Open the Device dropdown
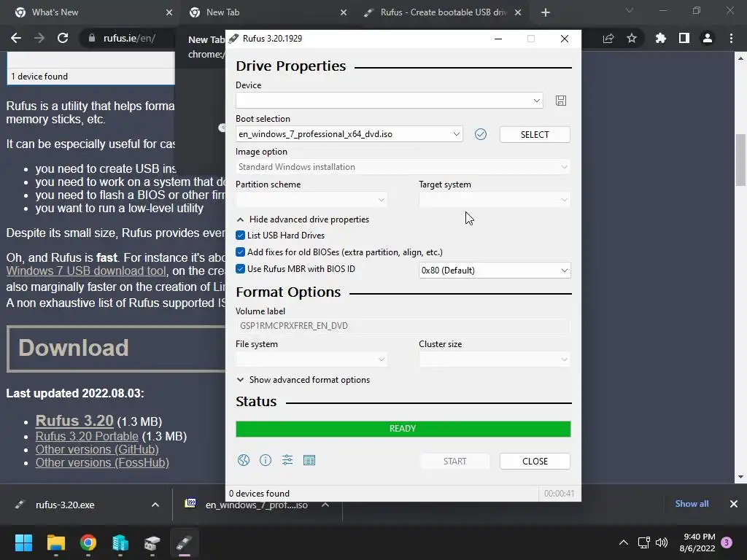 [x=390, y=101]
